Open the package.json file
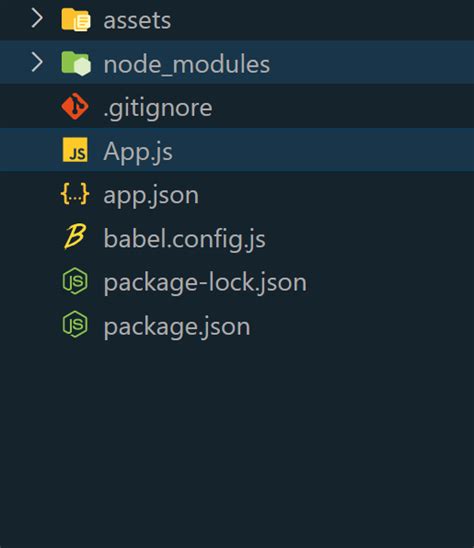474x548 pixels. 177,326
